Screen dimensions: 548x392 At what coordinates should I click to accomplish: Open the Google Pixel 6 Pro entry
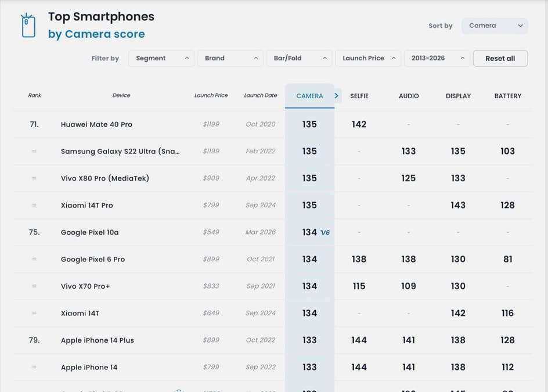pos(93,260)
